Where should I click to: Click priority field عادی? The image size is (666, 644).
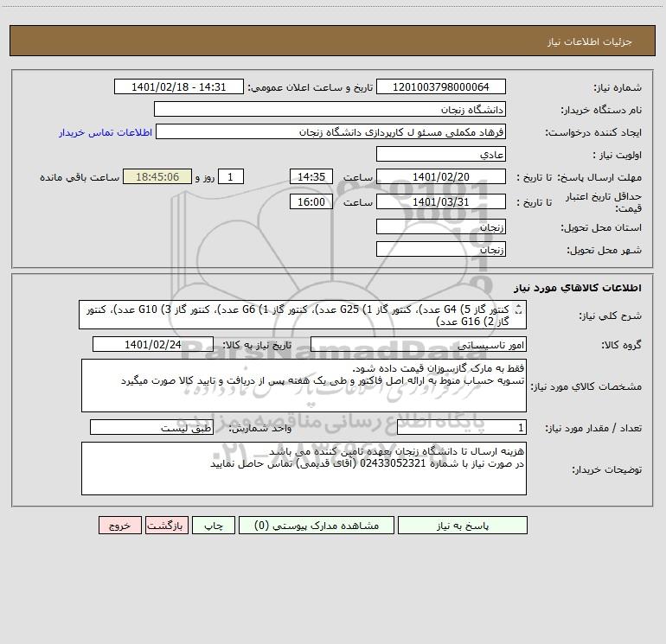coord(441,154)
